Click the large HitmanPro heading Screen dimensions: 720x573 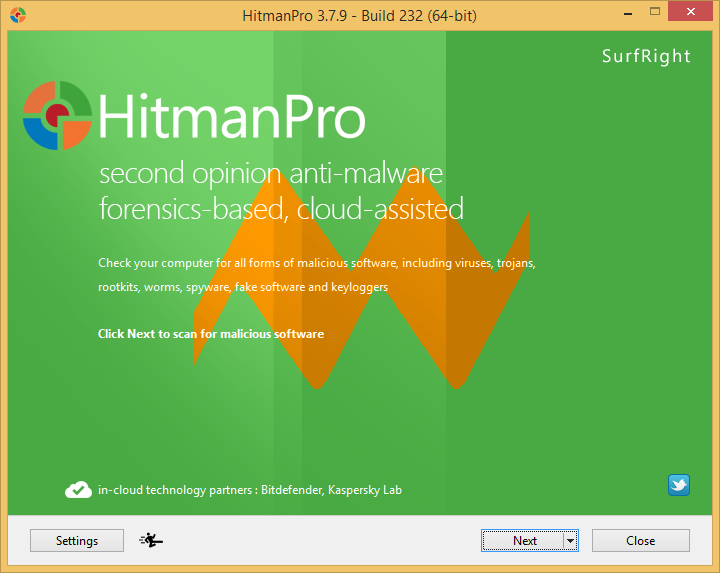[x=232, y=116]
